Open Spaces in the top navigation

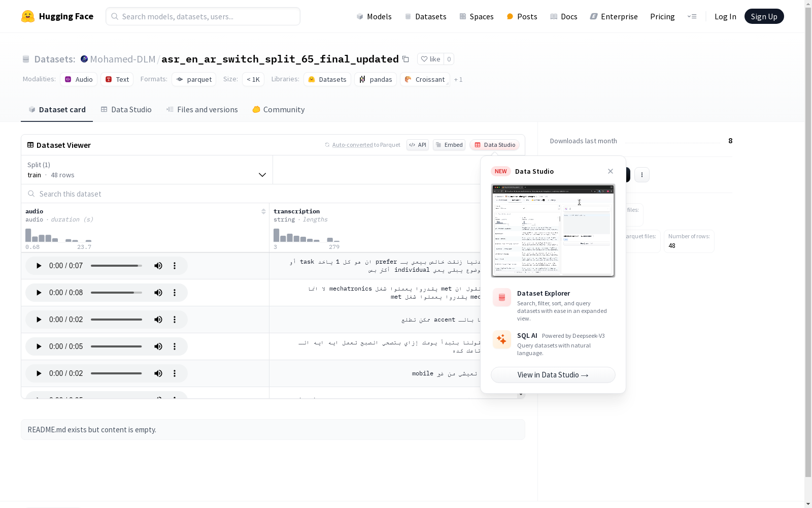476,17
